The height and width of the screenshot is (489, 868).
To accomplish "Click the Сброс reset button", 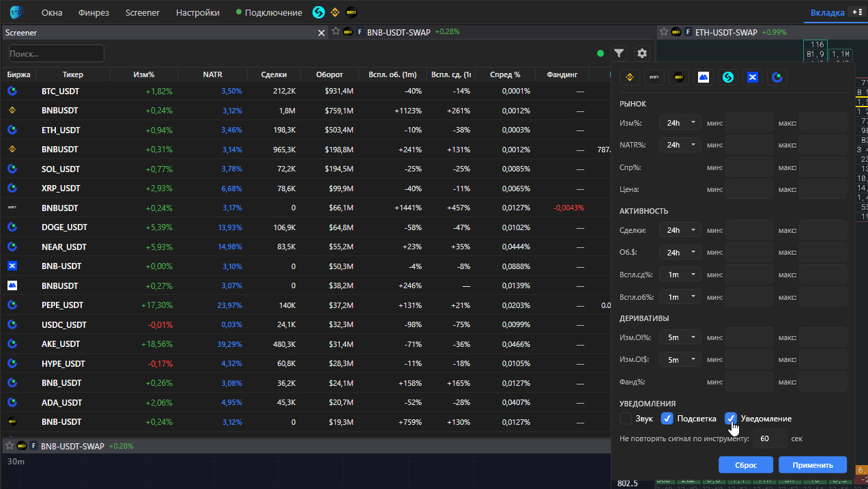I will [x=746, y=465].
